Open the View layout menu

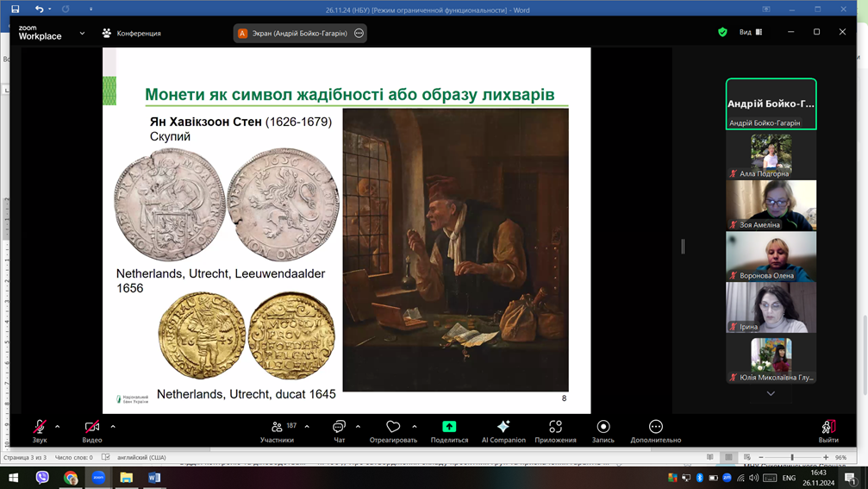(751, 32)
